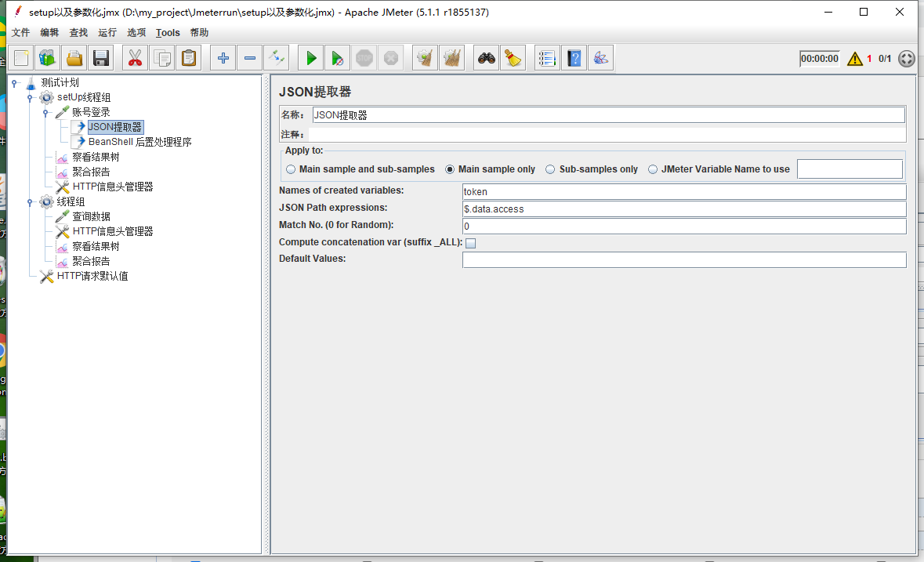The image size is (924, 562).
Task: Click the JMeter Variable Name text field
Action: pos(850,169)
